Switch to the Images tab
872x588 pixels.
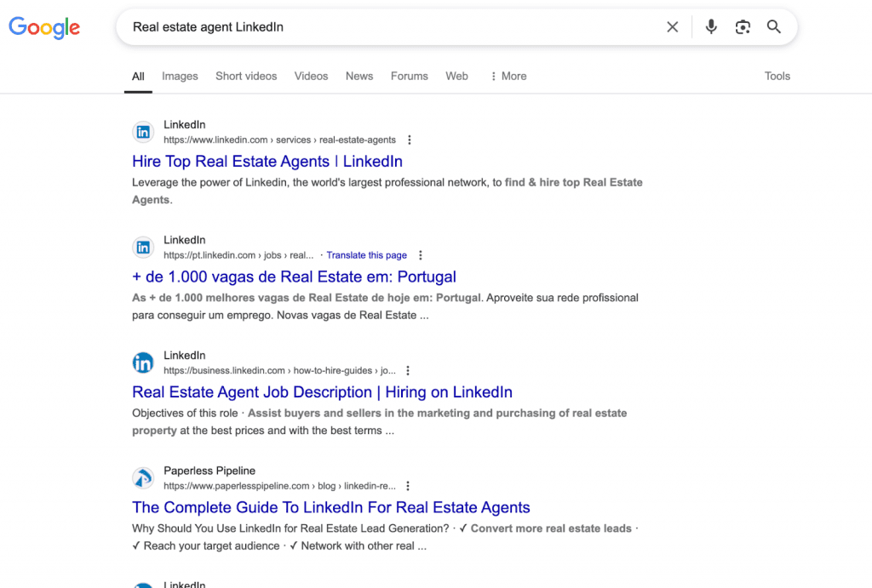point(180,76)
